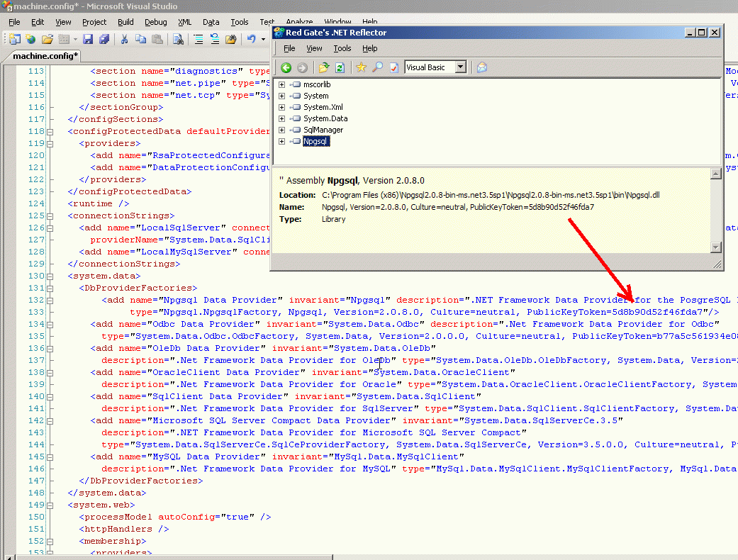738x560 pixels.
Task: Click the Search magnifier icon in Reflector
Action: [377, 67]
